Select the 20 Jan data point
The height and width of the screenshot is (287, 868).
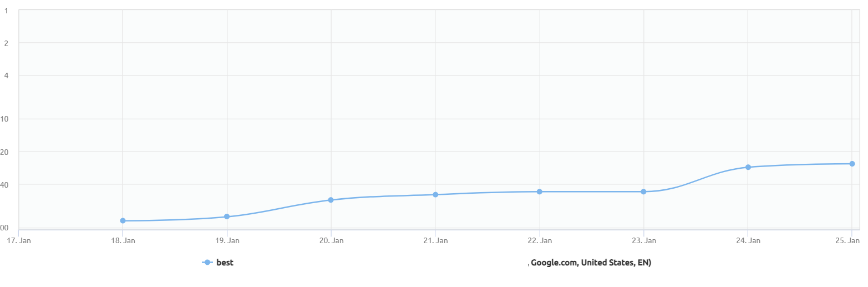pyautogui.click(x=331, y=200)
